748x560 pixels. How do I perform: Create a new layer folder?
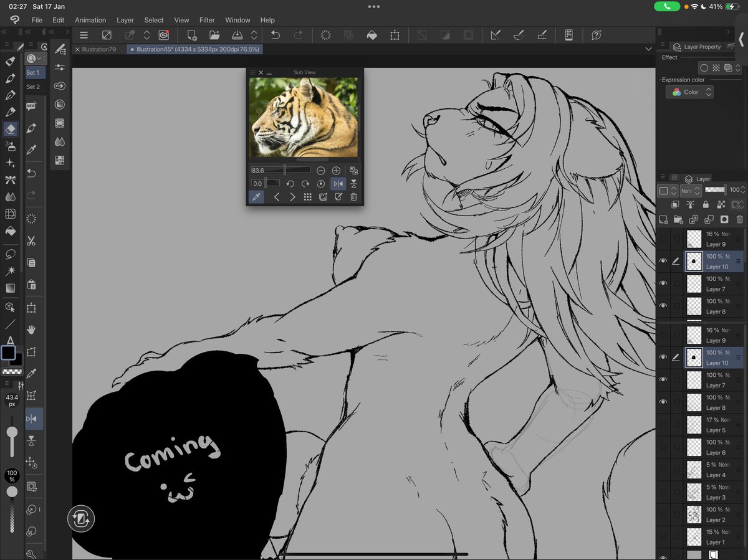click(x=678, y=220)
